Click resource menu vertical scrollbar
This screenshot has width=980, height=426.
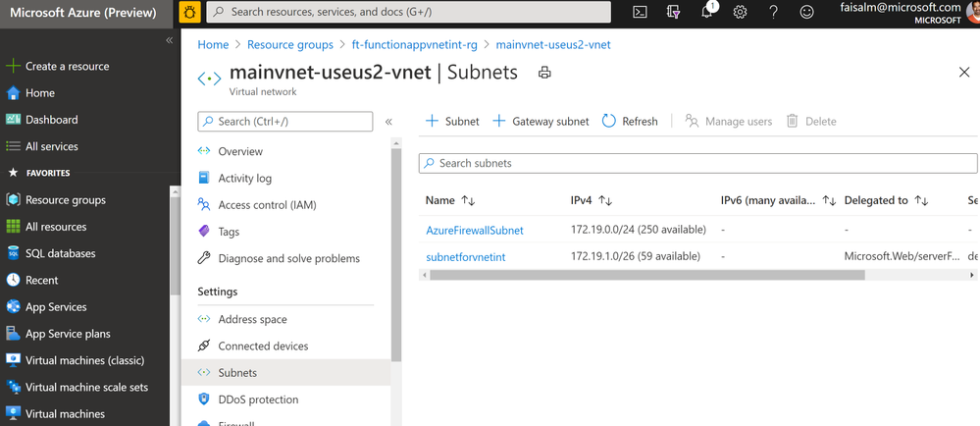[395, 254]
